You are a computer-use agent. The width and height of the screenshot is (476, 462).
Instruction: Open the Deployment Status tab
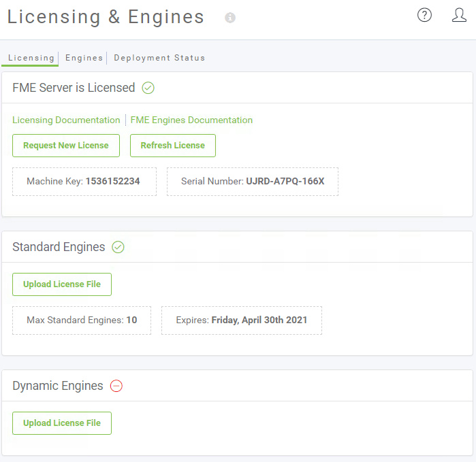[x=159, y=58]
